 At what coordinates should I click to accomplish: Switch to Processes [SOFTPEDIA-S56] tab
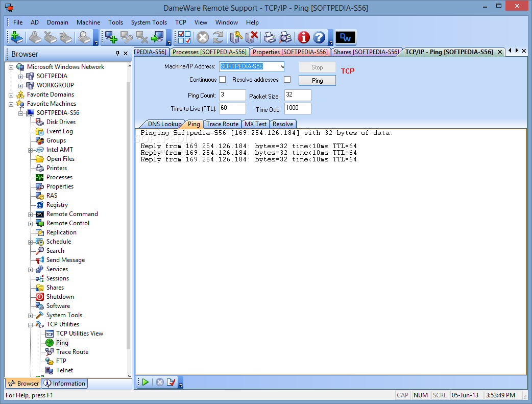coord(209,52)
